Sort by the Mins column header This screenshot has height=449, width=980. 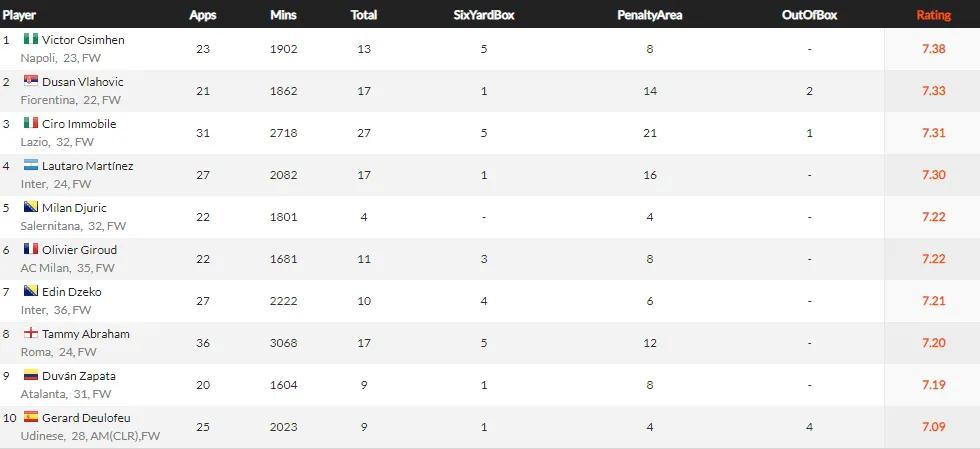283,15
